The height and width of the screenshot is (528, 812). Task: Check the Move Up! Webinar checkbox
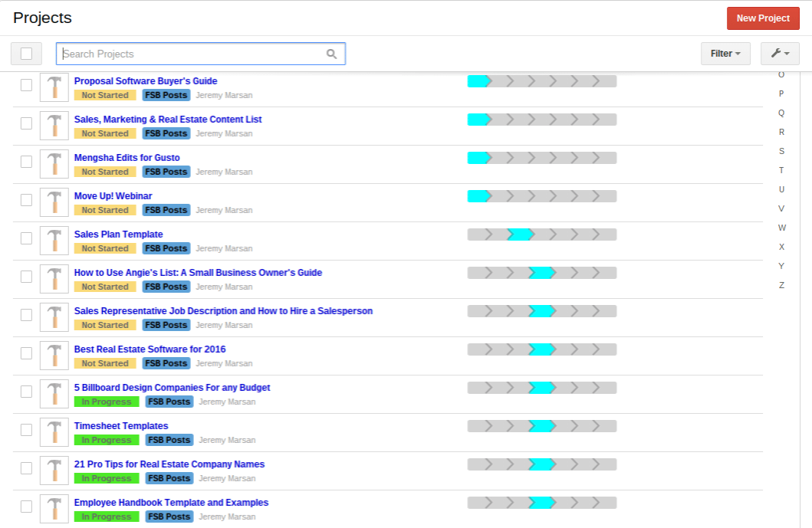[26, 200]
